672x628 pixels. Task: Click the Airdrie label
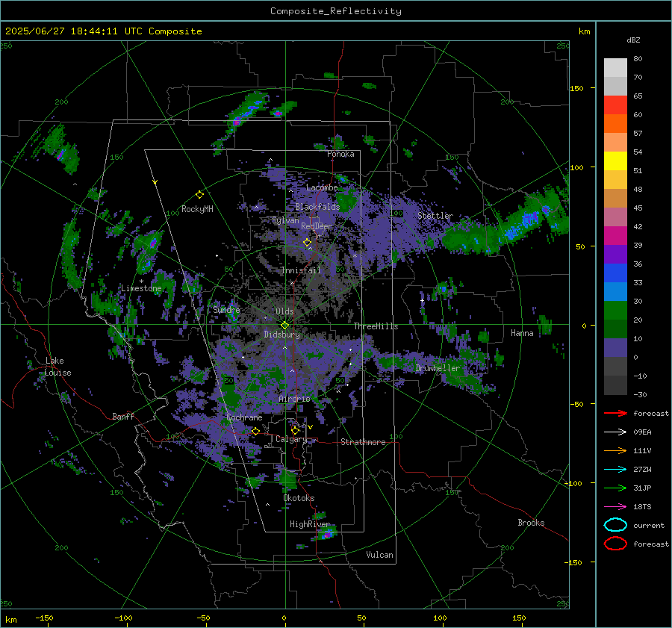point(294,399)
